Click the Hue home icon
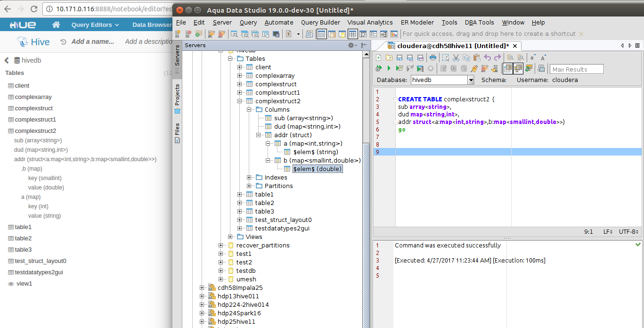This screenshot has width=644, height=328. [x=56, y=25]
